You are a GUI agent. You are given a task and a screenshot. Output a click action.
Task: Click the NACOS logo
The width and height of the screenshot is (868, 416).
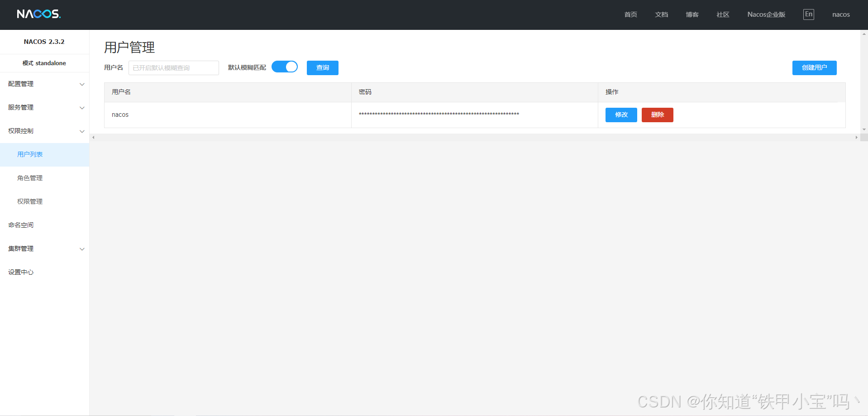(x=38, y=14)
